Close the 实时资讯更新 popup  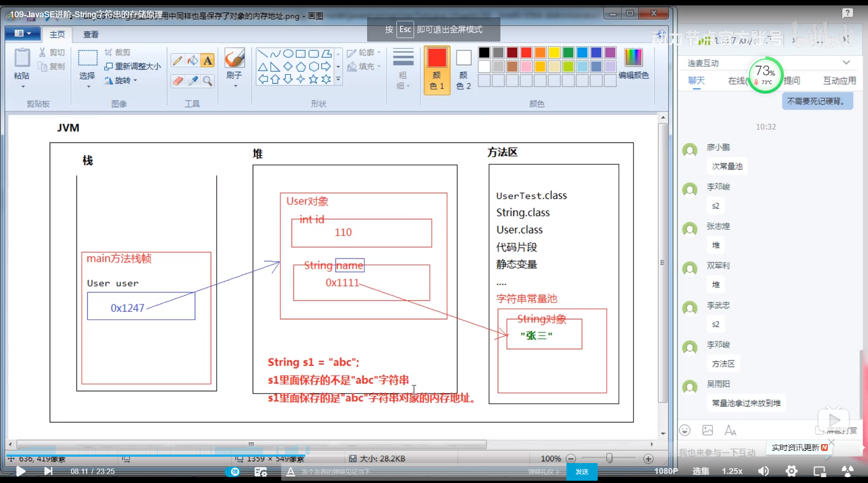pyautogui.click(x=831, y=442)
